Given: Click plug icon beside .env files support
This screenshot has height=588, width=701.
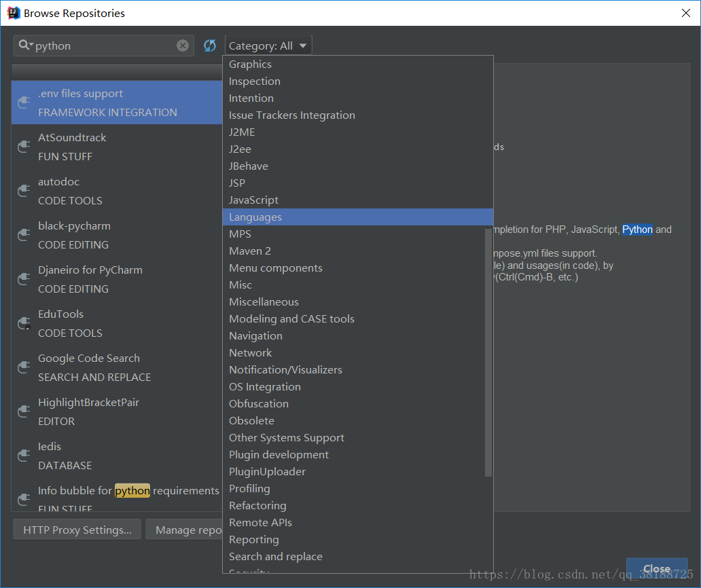Looking at the screenshot, I should click(x=24, y=103).
